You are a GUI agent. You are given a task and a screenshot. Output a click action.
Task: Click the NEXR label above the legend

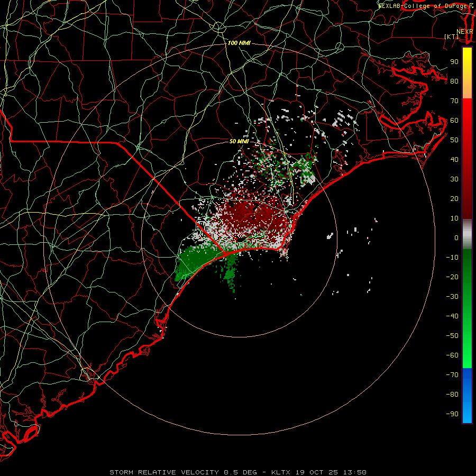464,32
